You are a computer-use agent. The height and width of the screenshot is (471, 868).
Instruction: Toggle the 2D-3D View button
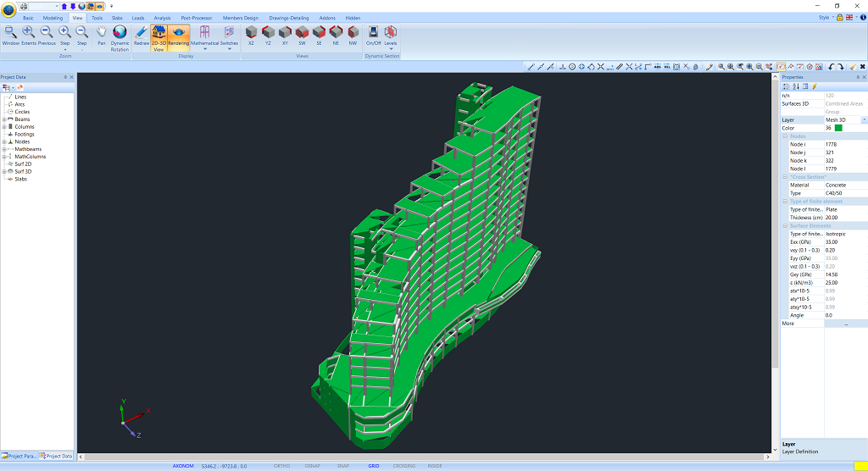159,36
